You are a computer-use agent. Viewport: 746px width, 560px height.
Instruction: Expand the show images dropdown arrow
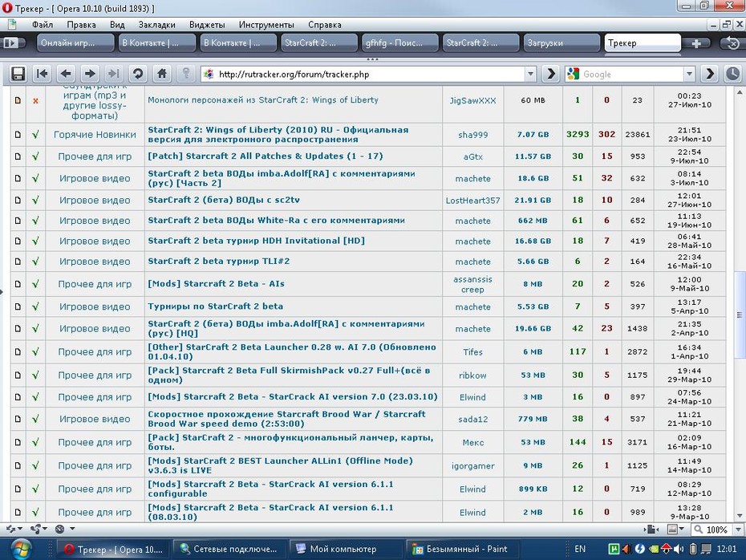click(682, 529)
